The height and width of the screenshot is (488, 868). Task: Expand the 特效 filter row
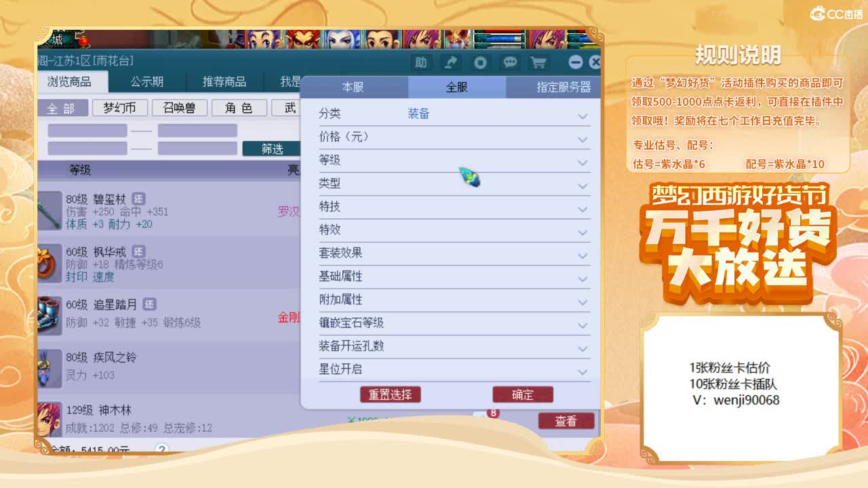tap(583, 232)
